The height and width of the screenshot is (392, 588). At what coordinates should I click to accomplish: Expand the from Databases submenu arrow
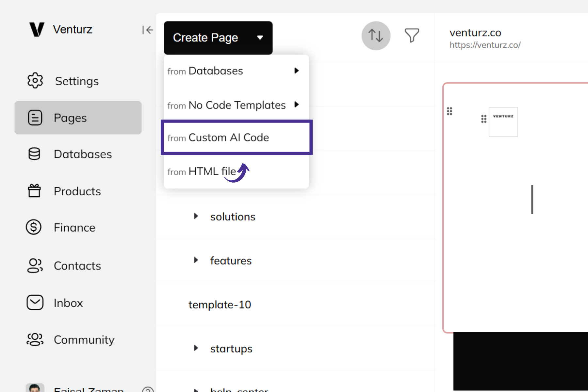click(x=296, y=71)
